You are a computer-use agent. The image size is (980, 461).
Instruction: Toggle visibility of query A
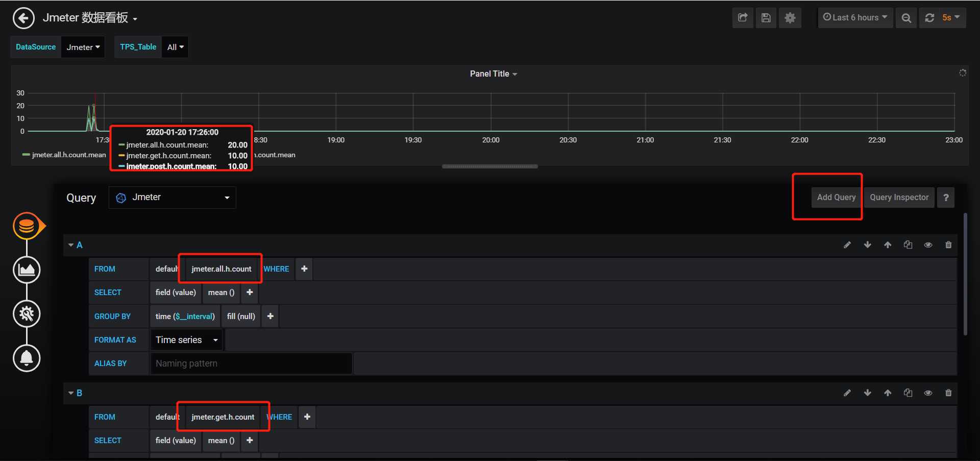(928, 245)
